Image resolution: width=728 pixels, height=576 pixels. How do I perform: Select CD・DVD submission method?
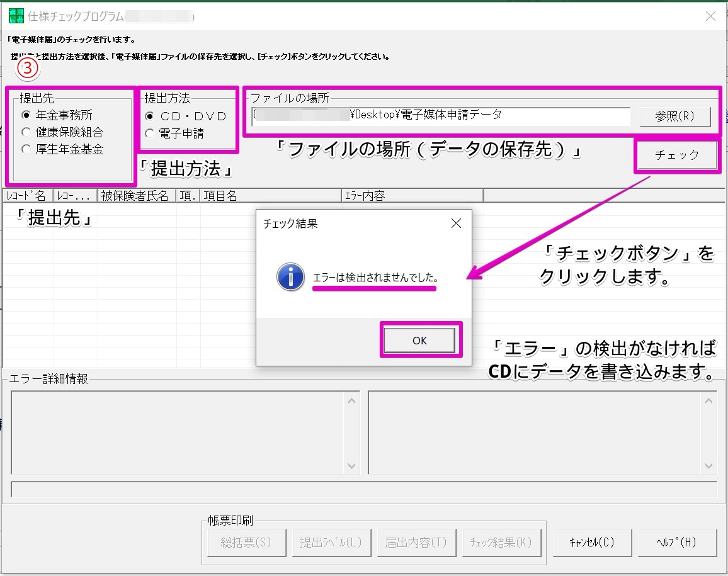[149, 116]
